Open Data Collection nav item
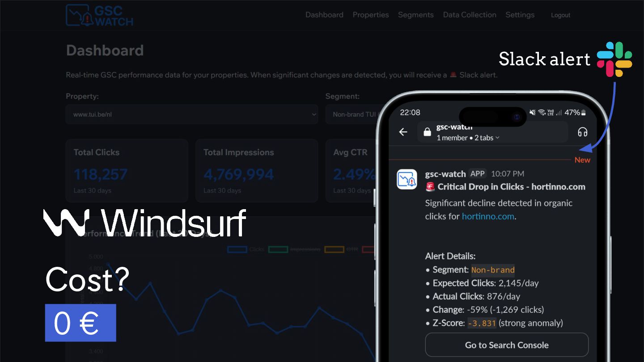The width and height of the screenshot is (644, 362). click(470, 15)
